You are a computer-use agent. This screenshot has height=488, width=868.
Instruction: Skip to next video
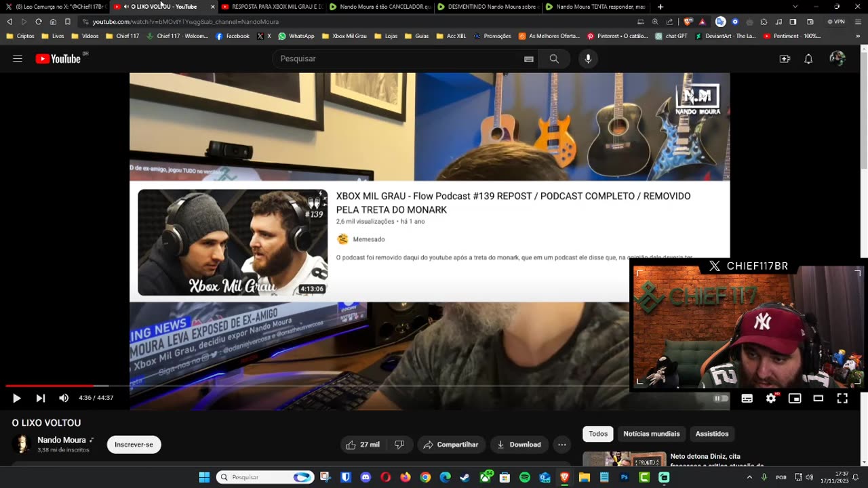point(41,399)
